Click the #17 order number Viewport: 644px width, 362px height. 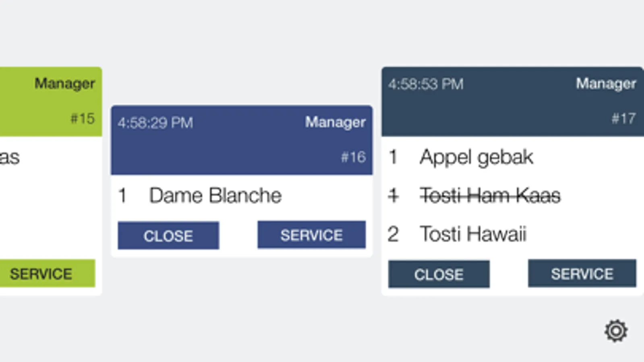623,118
